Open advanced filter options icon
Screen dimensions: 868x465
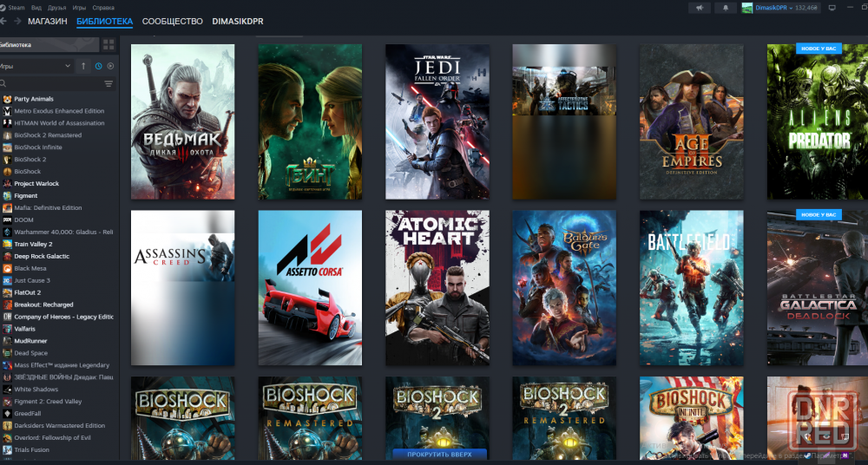[x=108, y=83]
